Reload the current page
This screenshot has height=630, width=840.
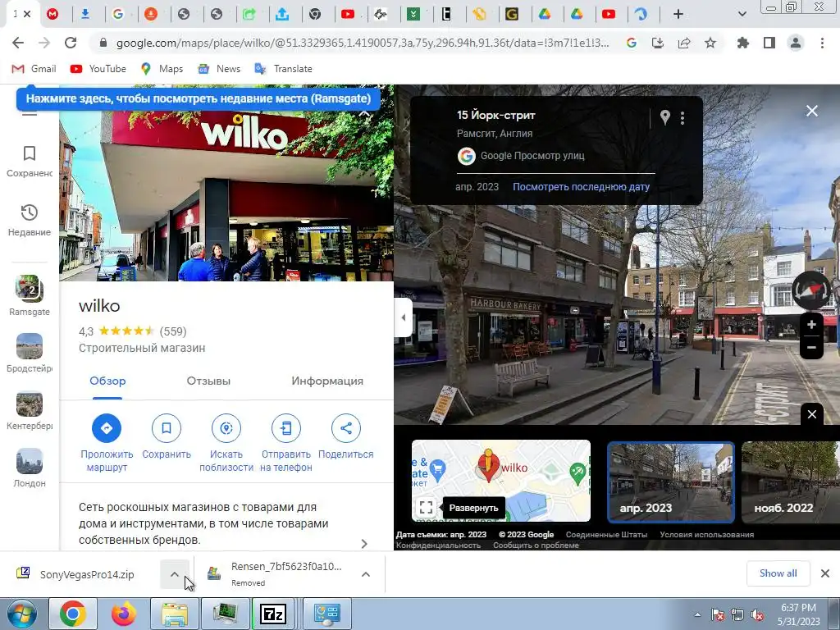click(71, 43)
